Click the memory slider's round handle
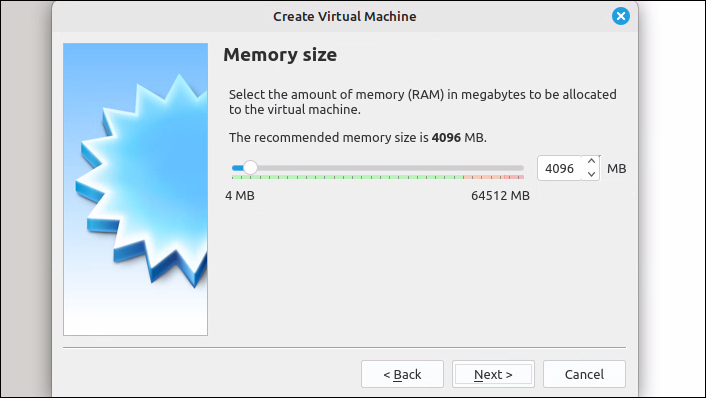Screen dimensions: 706x398 point(250,168)
